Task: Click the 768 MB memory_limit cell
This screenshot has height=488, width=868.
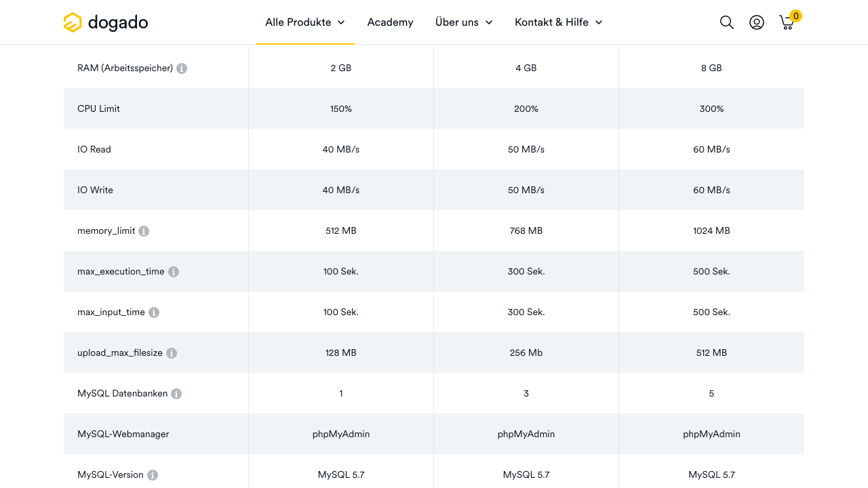Action: point(526,230)
